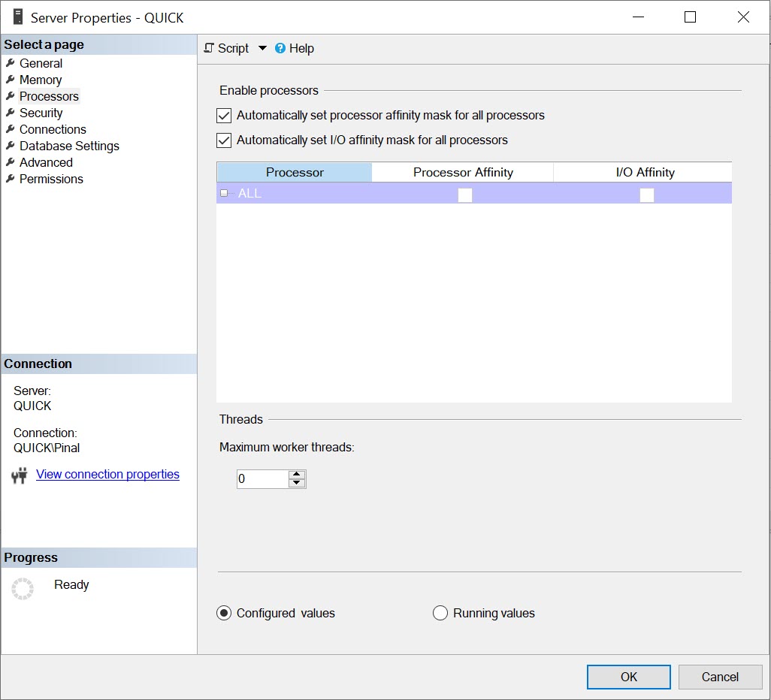Screen dimensions: 771x700
Task: Click the QUICK\Pinal connection text
Action: (x=47, y=448)
